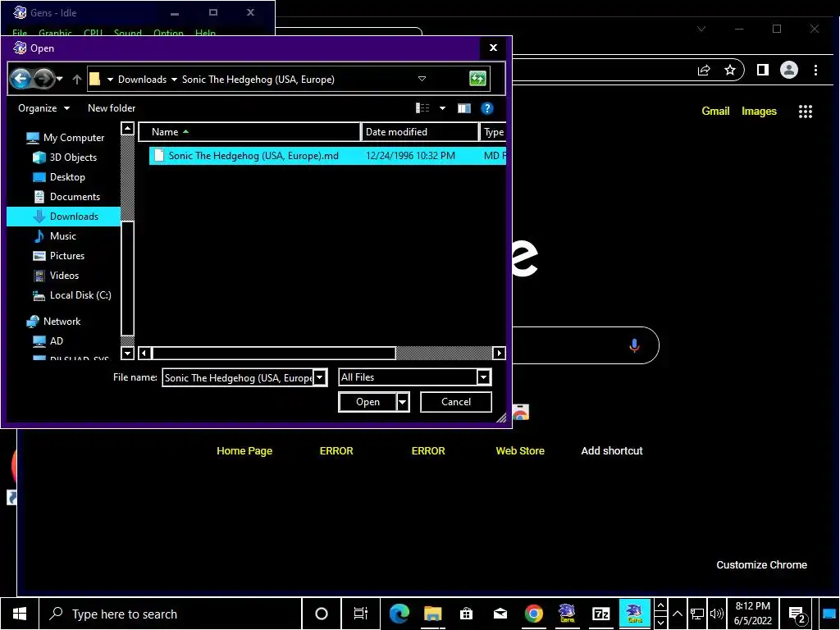Open the Gens File menu

click(20, 32)
